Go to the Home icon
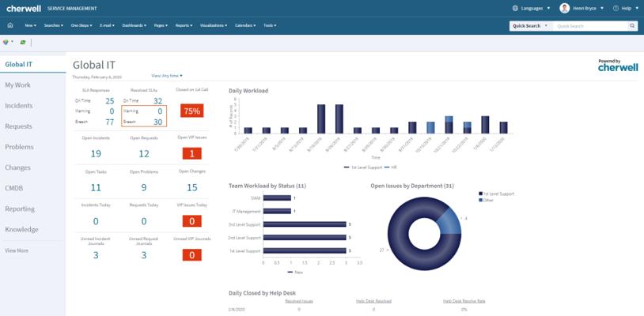Image resolution: width=644 pixels, height=316 pixels. tap(10, 25)
